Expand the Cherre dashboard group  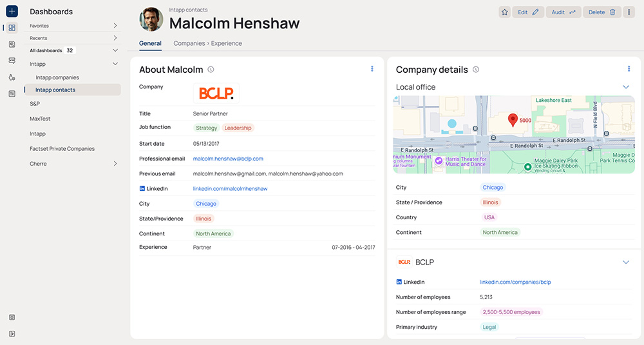pos(115,164)
